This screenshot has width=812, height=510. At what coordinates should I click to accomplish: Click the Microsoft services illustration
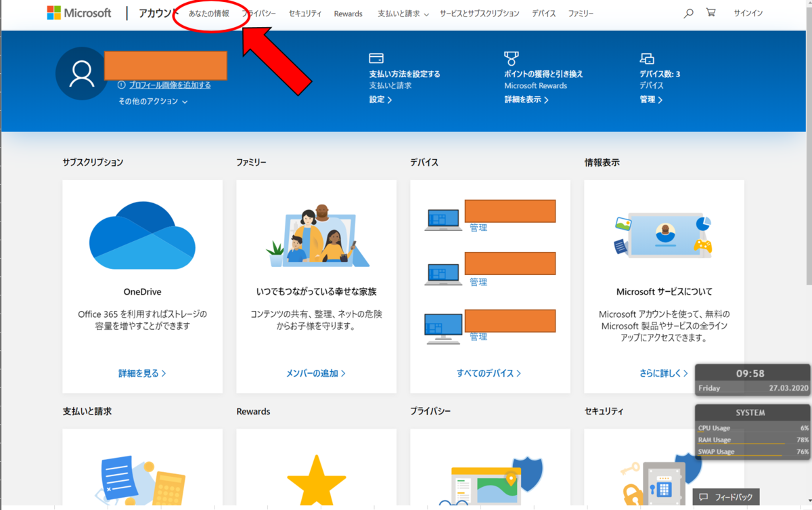click(x=663, y=234)
